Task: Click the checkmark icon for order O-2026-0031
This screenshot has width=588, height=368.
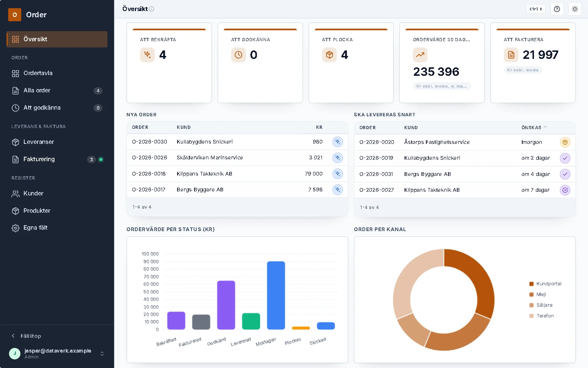Action: coord(565,174)
